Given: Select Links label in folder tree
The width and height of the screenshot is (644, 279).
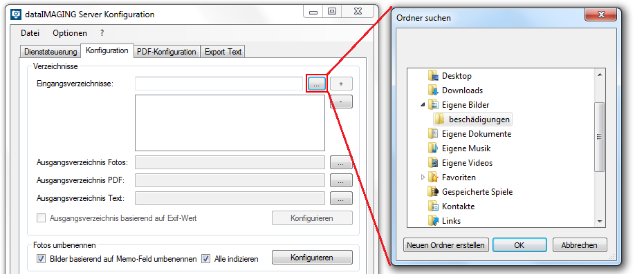Looking at the screenshot, I should [x=452, y=221].
